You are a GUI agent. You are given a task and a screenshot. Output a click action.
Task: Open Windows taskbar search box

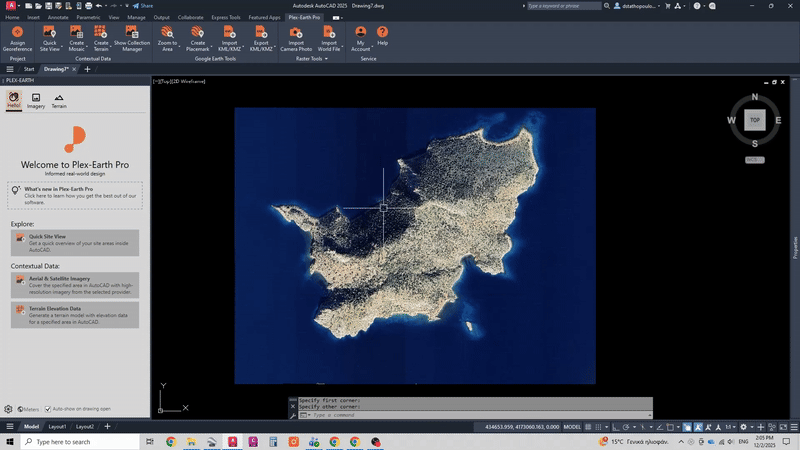click(80, 442)
